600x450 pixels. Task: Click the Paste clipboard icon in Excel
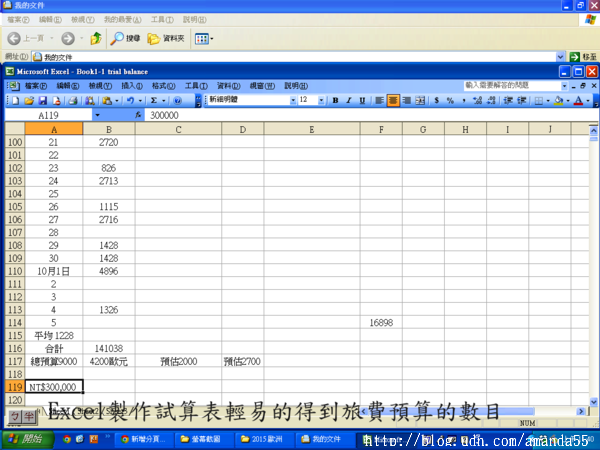pos(107,101)
